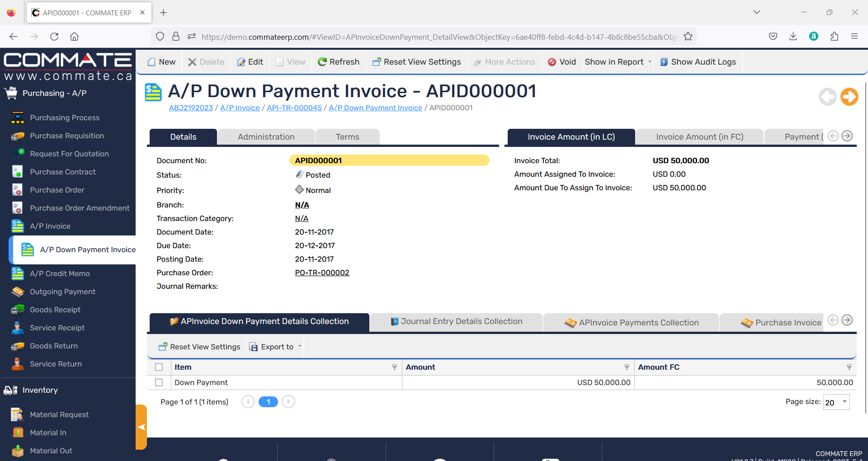This screenshot has height=461, width=868.
Task: Open Goods Return module
Action: pos(54,346)
